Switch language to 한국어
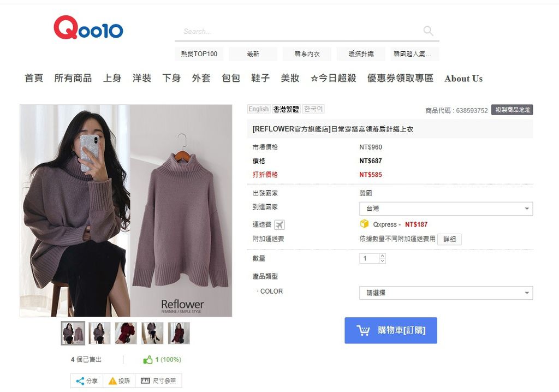This screenshot has width=559, height=392. click(x=313, y=109)
